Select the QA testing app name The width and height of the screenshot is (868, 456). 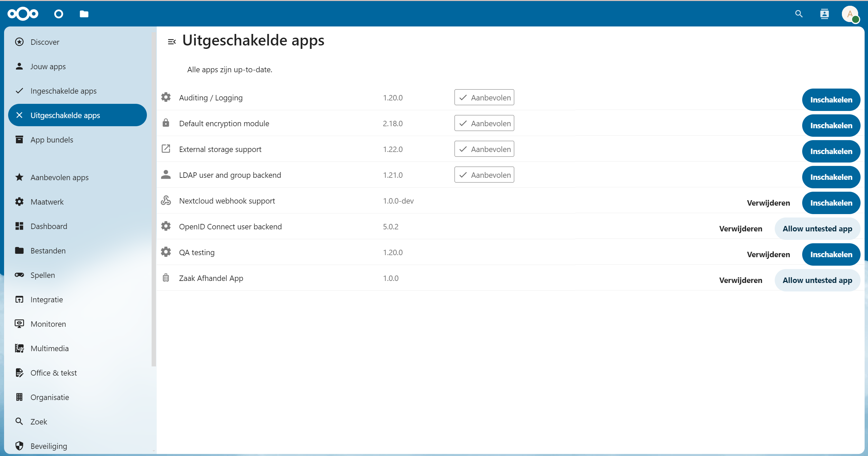(x=197, y=252)
